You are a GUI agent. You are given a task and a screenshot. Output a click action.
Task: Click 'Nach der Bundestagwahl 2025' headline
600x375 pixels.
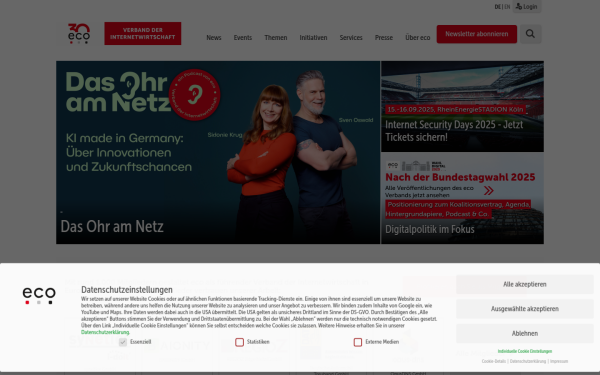(460, 177)
